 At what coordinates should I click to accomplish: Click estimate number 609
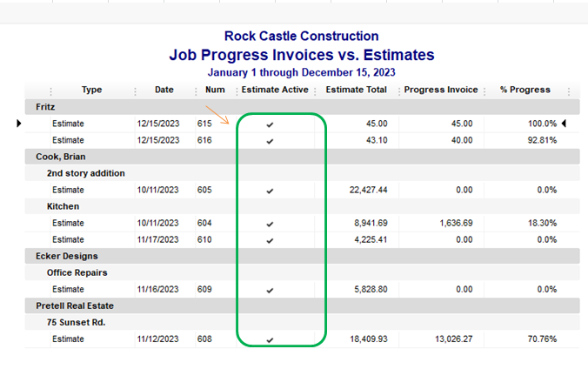point(204,289)
